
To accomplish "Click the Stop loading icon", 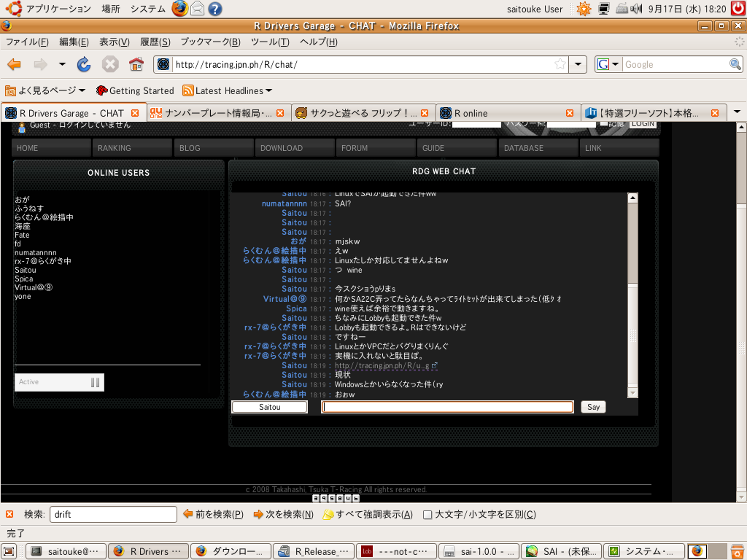I will 110,65.
